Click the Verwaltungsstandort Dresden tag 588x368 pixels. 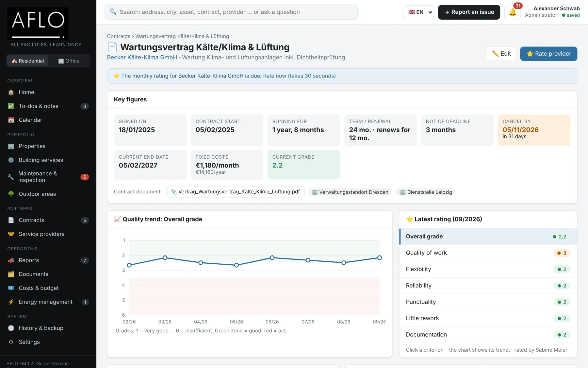pos(350,192)
